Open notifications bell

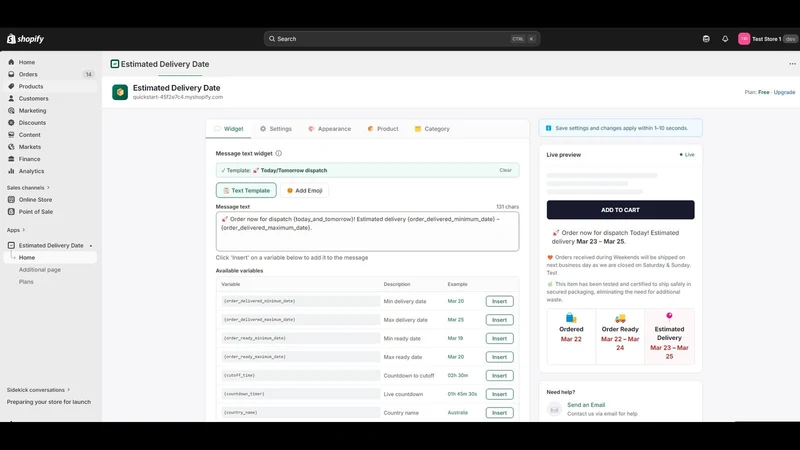coord(725,39)
